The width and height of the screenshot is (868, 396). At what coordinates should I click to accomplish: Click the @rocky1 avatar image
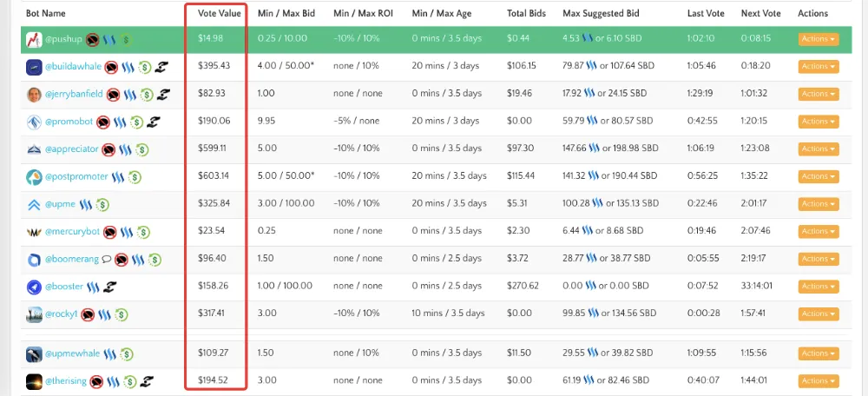click(x=35, y=314)
